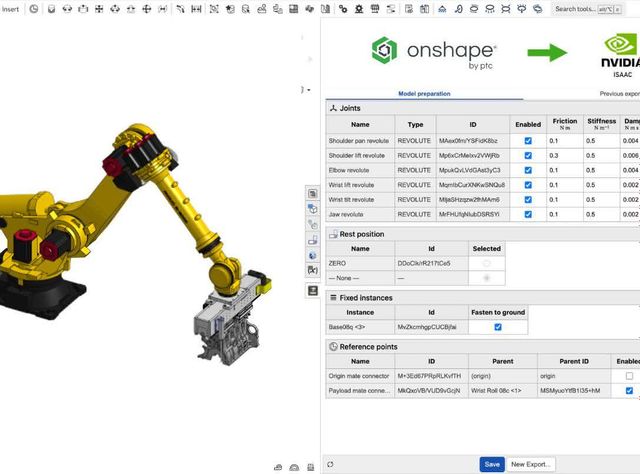This screenshot has height=474, width=640.
Task: Click the Friction column header
Action: 565,124
